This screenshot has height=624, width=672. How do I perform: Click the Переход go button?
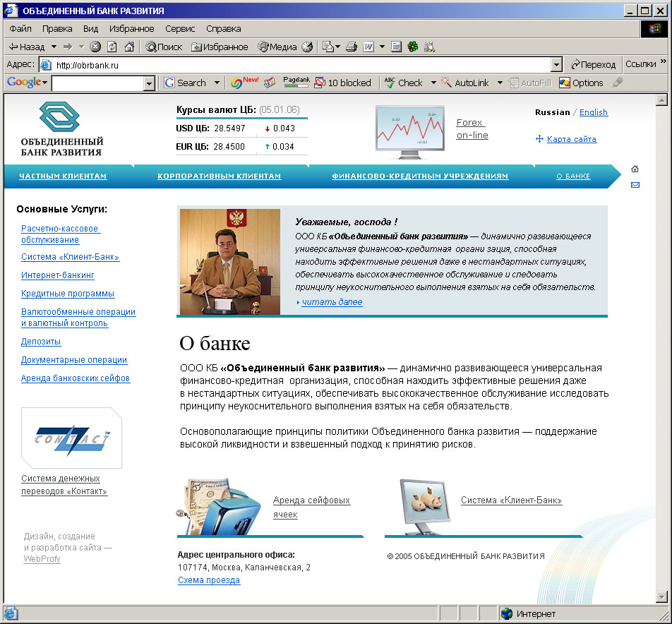[593, 65]
